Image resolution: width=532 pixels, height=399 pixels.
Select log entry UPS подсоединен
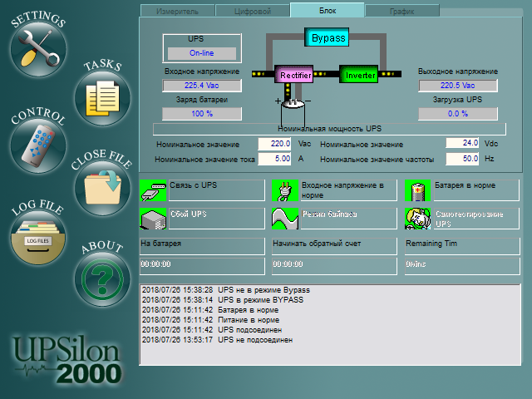pyautogui.click(x=212, y=330)
